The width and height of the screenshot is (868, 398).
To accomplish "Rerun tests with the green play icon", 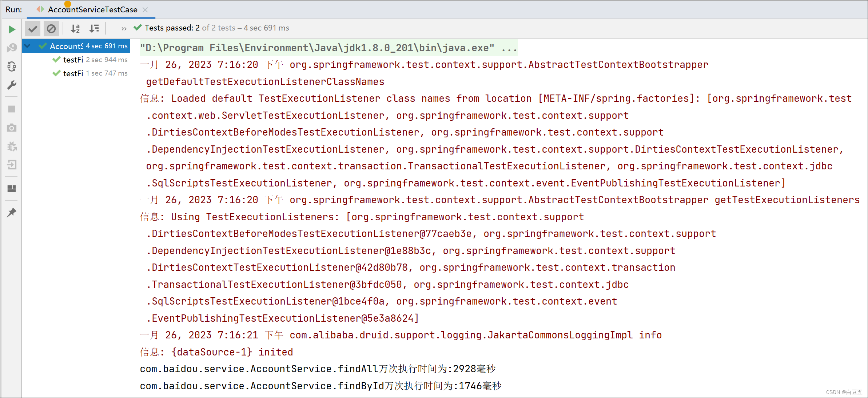I will 12,29.
